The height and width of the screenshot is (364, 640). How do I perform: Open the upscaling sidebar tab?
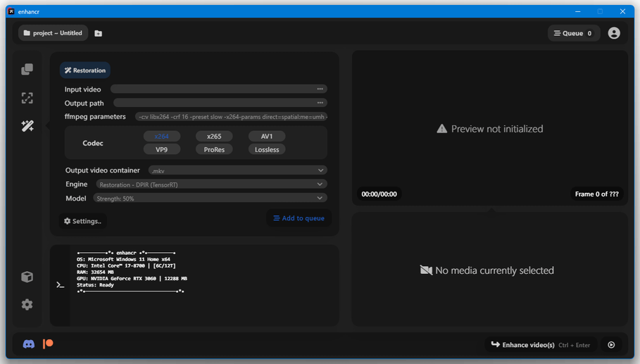(27, 98)
